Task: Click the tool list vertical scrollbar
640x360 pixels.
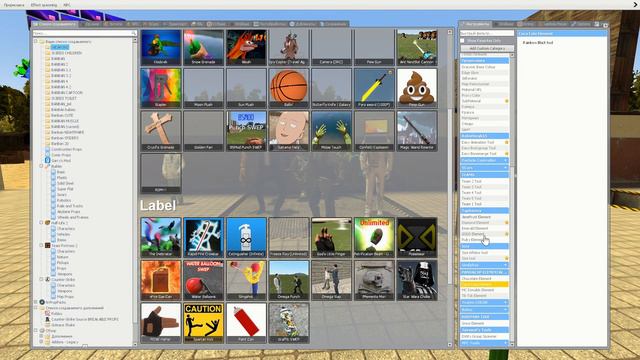Action: click(x=512, y=200)
